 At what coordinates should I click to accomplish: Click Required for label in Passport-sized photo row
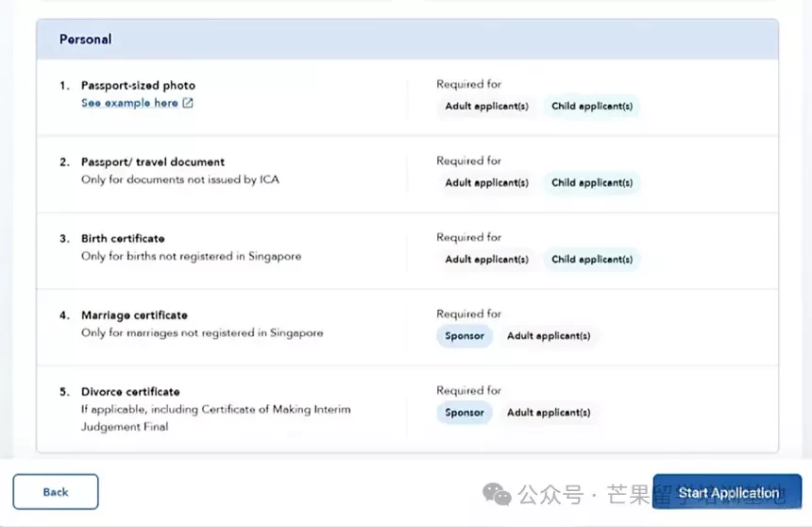(468, 84)
